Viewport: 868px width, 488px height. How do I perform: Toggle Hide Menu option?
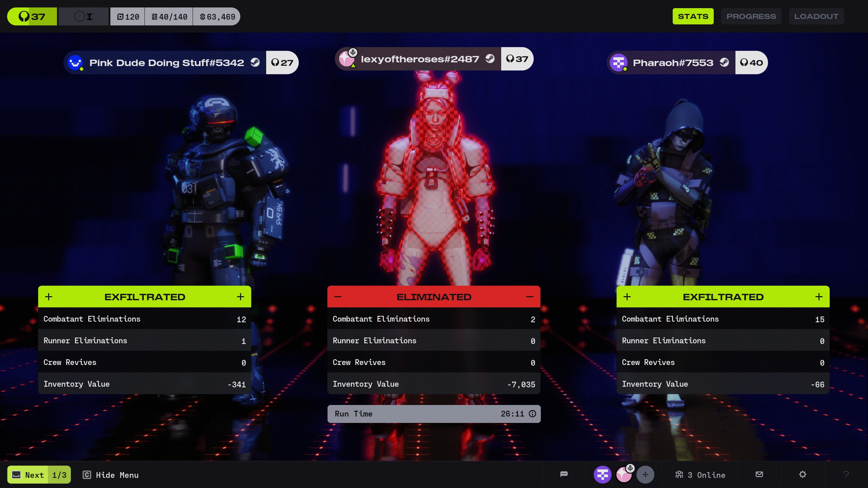(x=111, y=475)
